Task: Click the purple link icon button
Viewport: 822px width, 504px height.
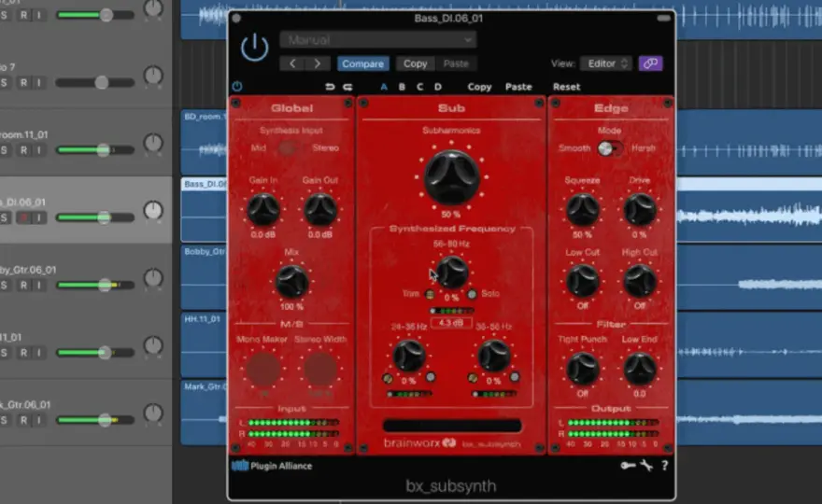Action: (x=650, y=63)
